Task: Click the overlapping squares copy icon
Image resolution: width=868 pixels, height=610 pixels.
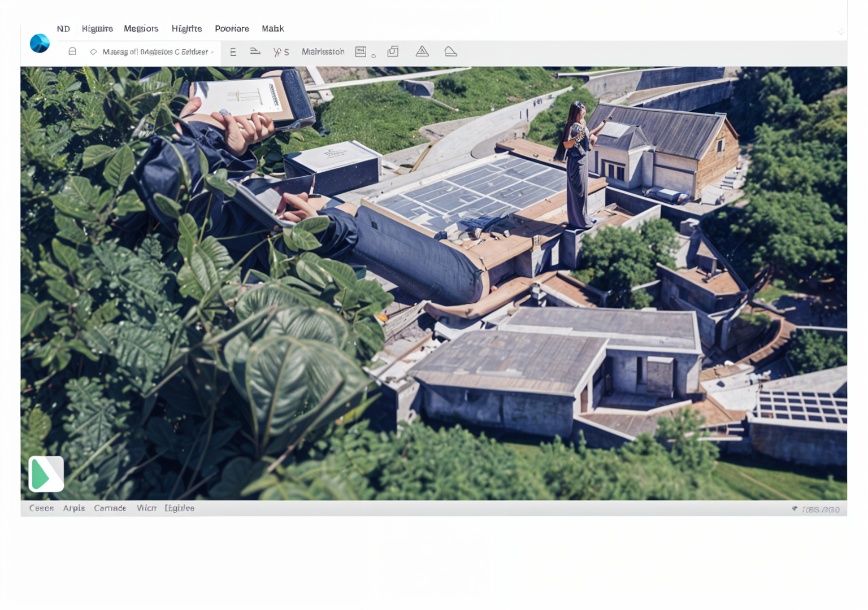Action: click(x=393, y=51)
